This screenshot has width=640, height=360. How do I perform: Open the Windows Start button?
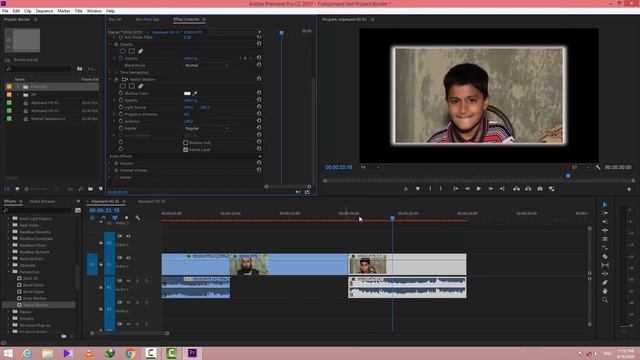(x=8, y=353)
